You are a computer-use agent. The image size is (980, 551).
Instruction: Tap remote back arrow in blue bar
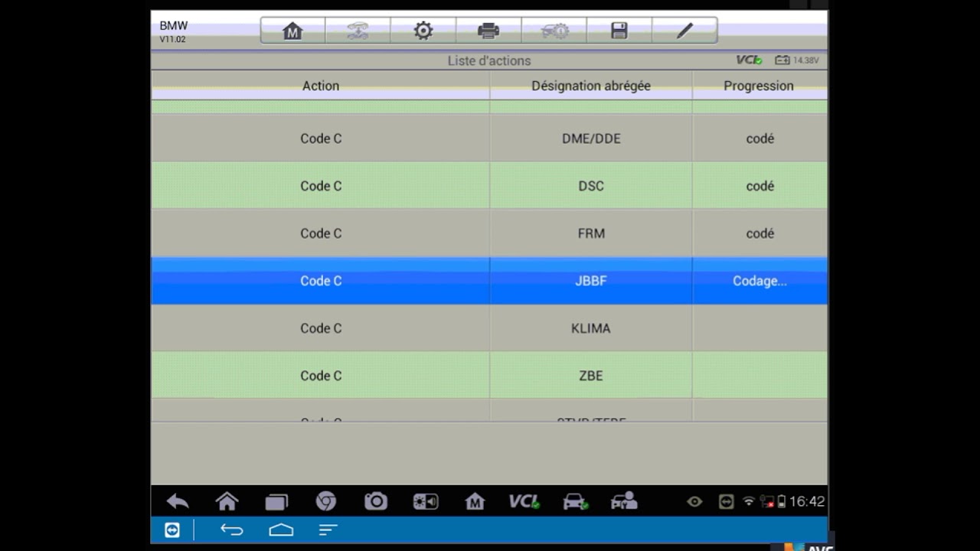click(231, 530)
